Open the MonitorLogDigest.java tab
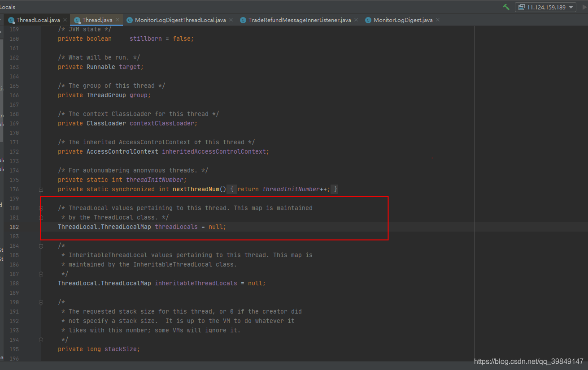Screen dimensions: 588x370 [x=403, y=20]
